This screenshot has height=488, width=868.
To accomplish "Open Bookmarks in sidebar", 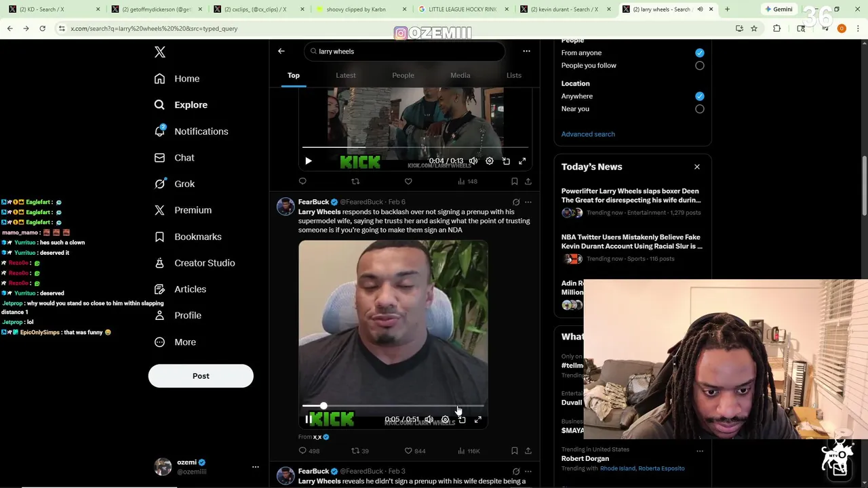I will click(188, 237).
